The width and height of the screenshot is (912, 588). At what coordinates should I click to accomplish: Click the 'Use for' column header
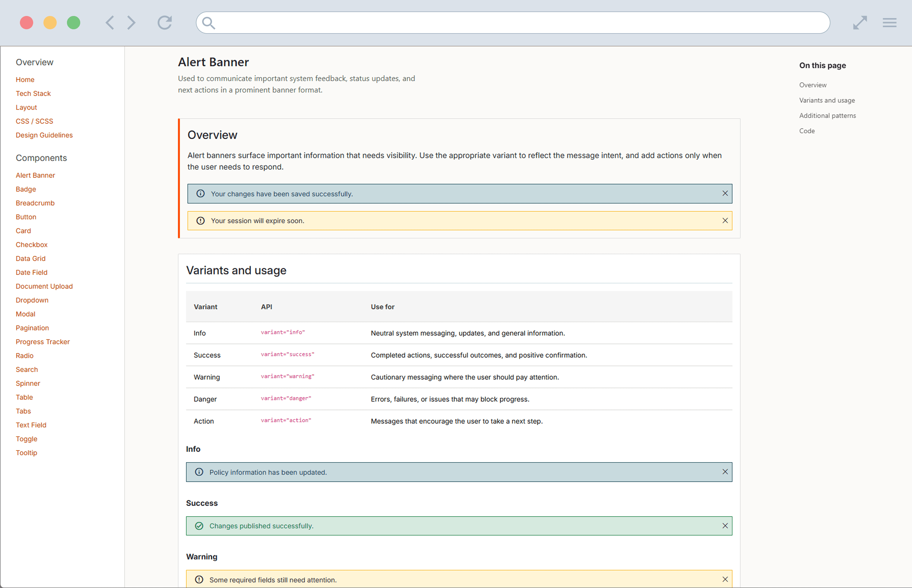point(383,307)
